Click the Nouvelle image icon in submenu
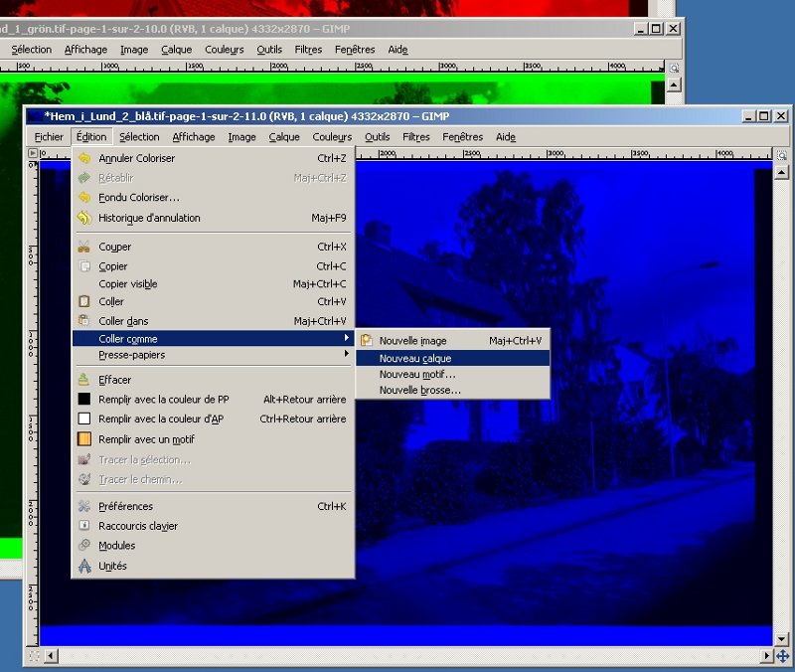The height and width of the screenshot is (672, 795). pos(366,341)
